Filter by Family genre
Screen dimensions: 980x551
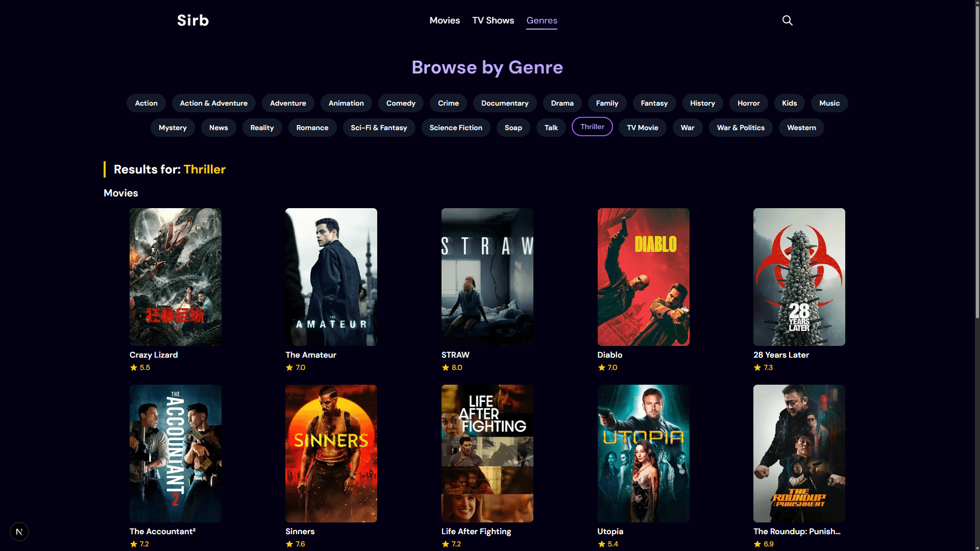(607, 103)
